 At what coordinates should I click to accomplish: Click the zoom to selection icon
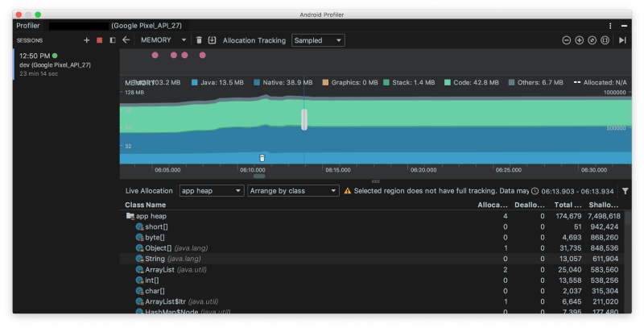(x=605, y=40)
